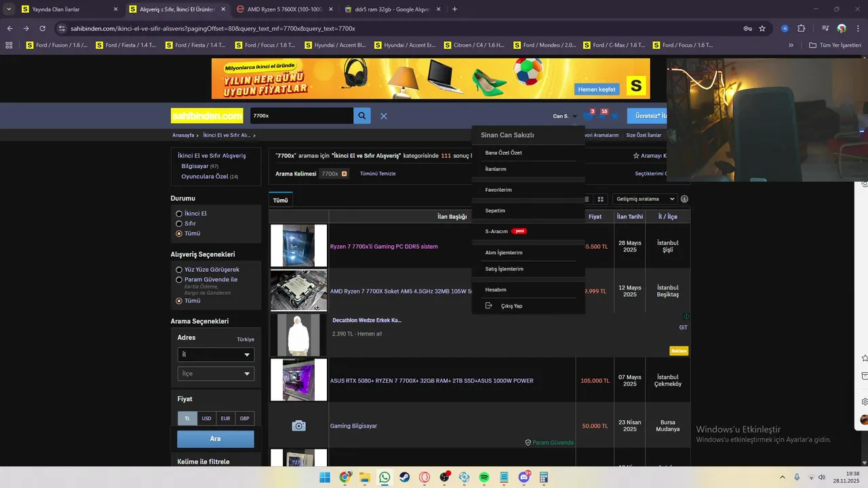
Task: Open Ryzen 7 7700x'li Gaming PC listing
Action: click(x=384, y=247)
